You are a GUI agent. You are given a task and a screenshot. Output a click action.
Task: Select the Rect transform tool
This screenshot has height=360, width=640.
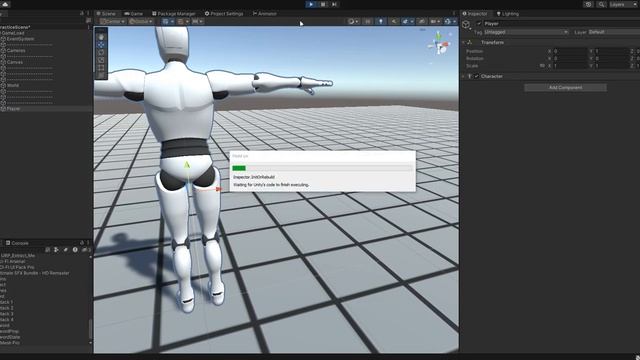(x=101, y=68)
